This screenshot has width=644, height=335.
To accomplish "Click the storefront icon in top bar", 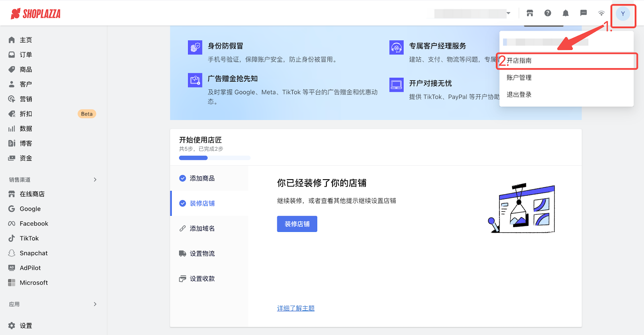I will click(x=530, y=13).
